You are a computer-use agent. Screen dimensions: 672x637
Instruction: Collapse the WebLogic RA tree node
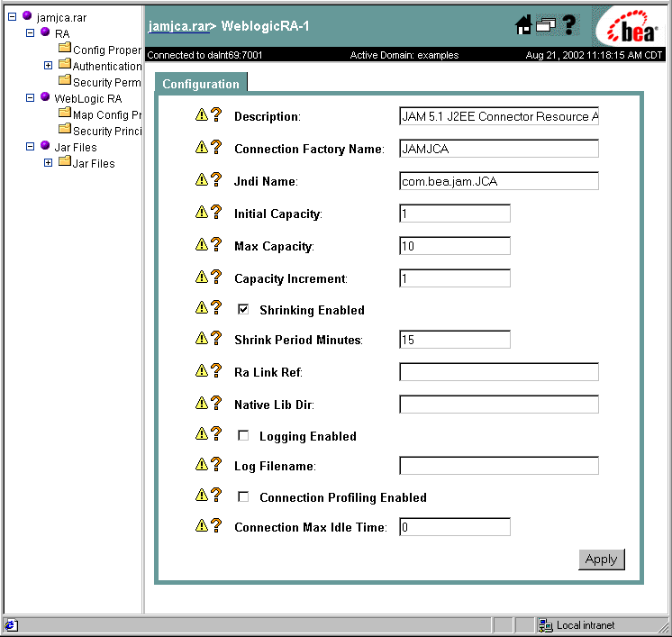pyautogui.click(x=30, y=97)
